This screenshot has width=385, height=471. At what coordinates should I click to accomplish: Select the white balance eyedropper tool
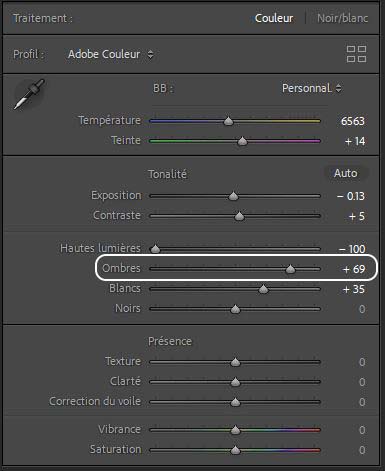(x=29, y=94)
